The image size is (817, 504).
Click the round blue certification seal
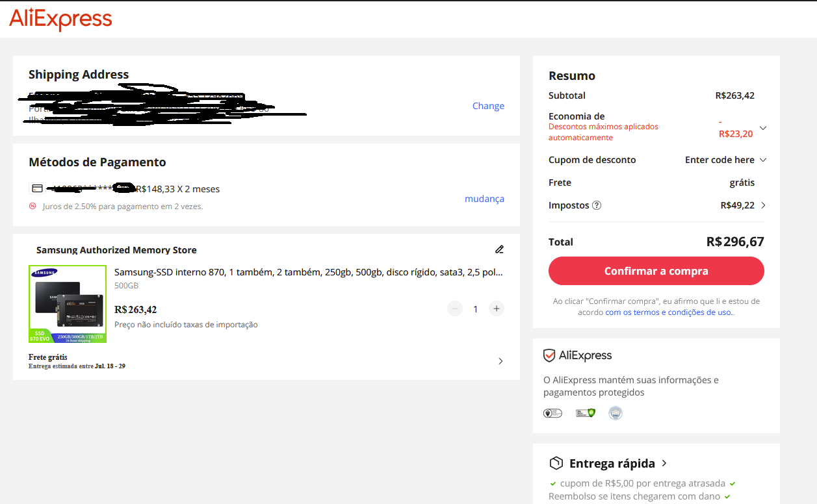point(615,412)
